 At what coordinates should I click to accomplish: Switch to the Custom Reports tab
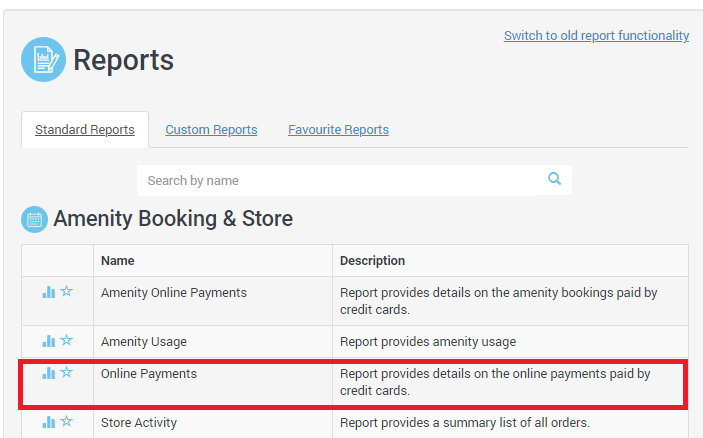click(211, 130)
